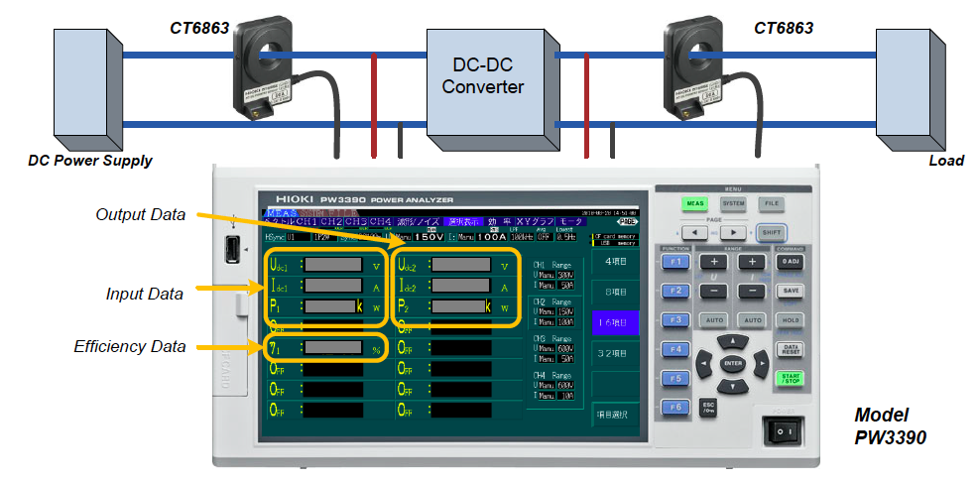Click the Udc1 voltage reading field
Viewport: 980px width, 482px height.
333,264
